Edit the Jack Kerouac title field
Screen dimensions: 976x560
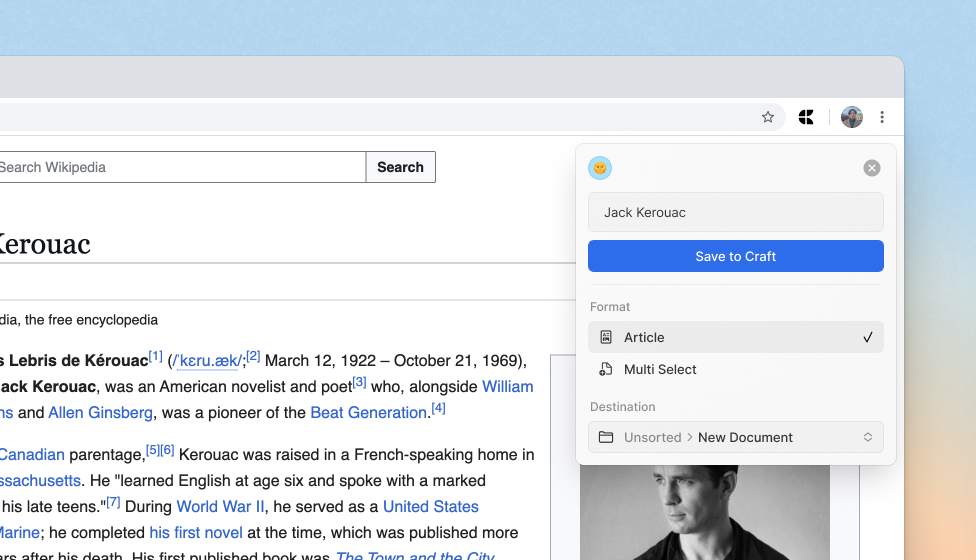click(x=736, y=212)
